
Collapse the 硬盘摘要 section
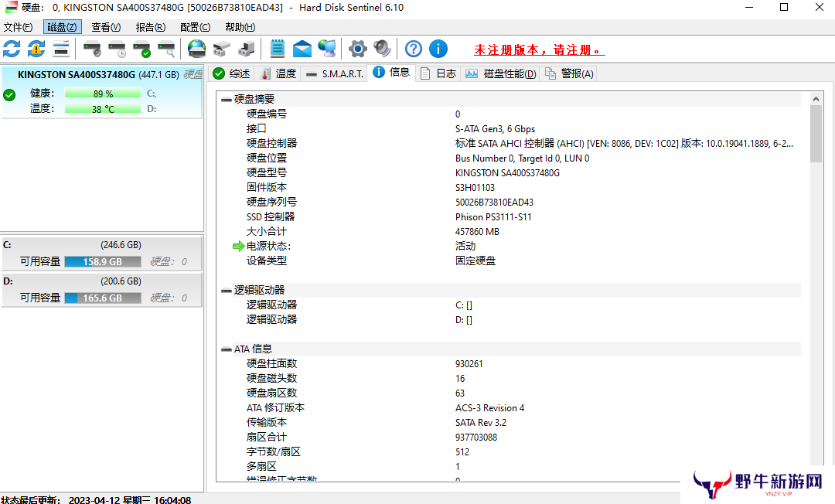(x=227, y=100)
